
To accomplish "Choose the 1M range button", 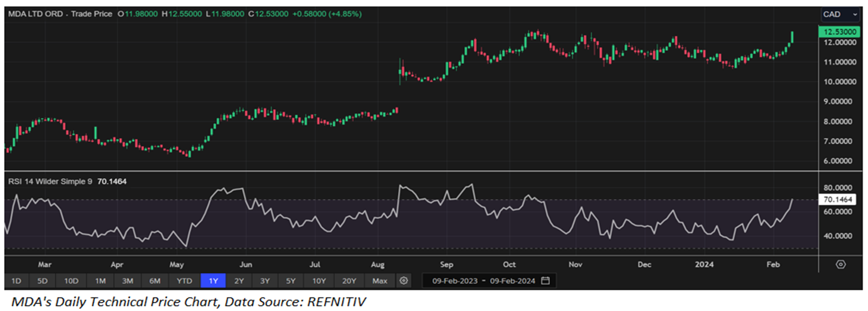I will point(100,281).
